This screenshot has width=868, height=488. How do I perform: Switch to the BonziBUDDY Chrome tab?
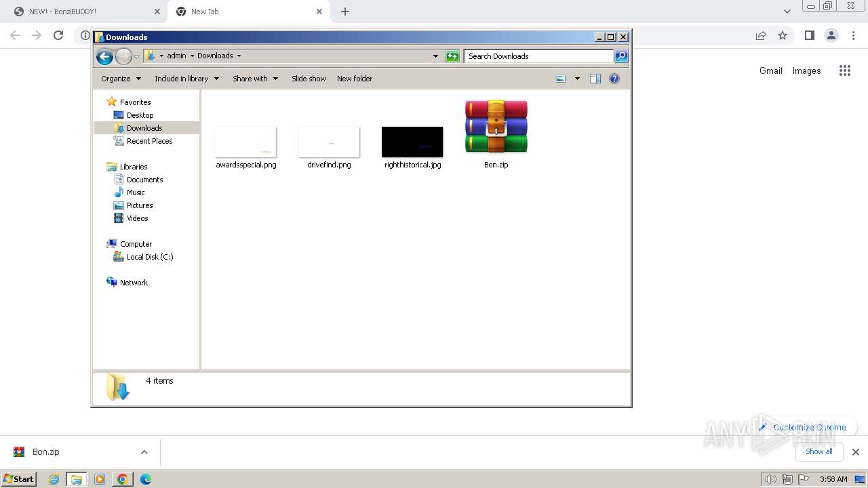coord(85,12)
